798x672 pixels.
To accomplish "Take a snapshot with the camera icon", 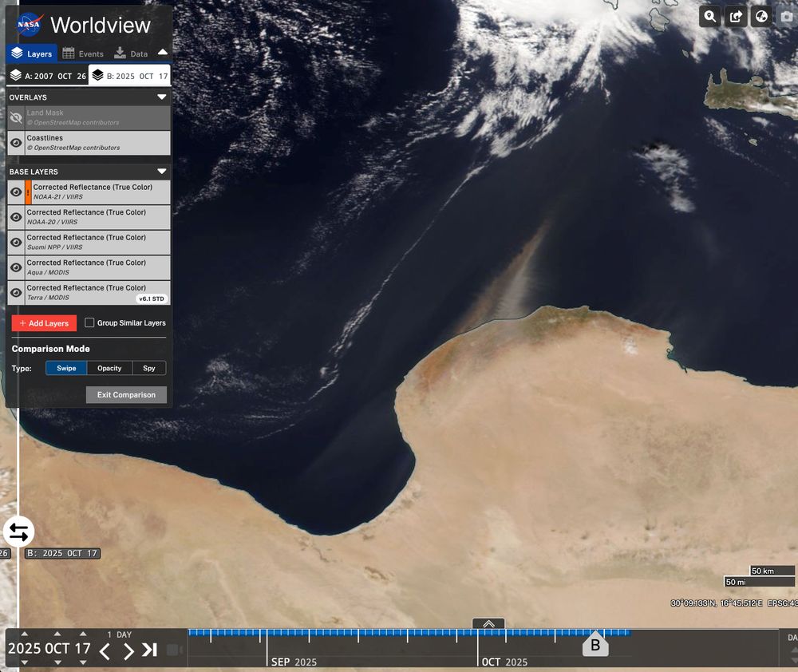I will (787, 17).
